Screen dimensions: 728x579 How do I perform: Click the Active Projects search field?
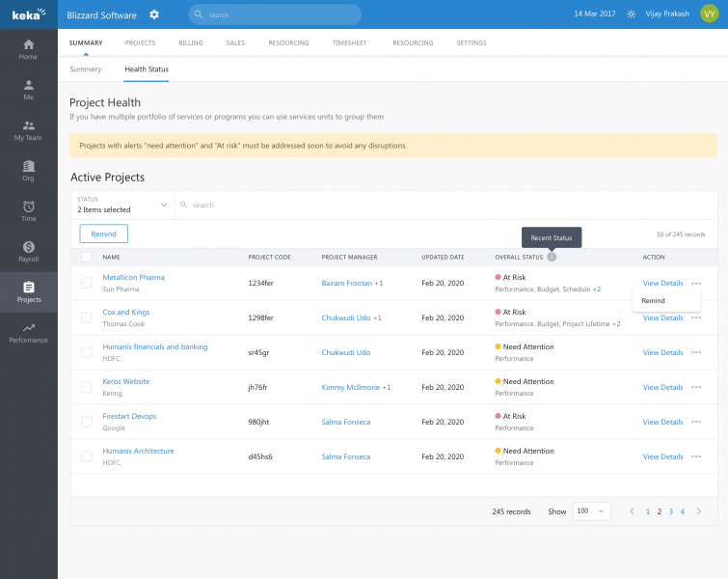click(x=445, y=205)
